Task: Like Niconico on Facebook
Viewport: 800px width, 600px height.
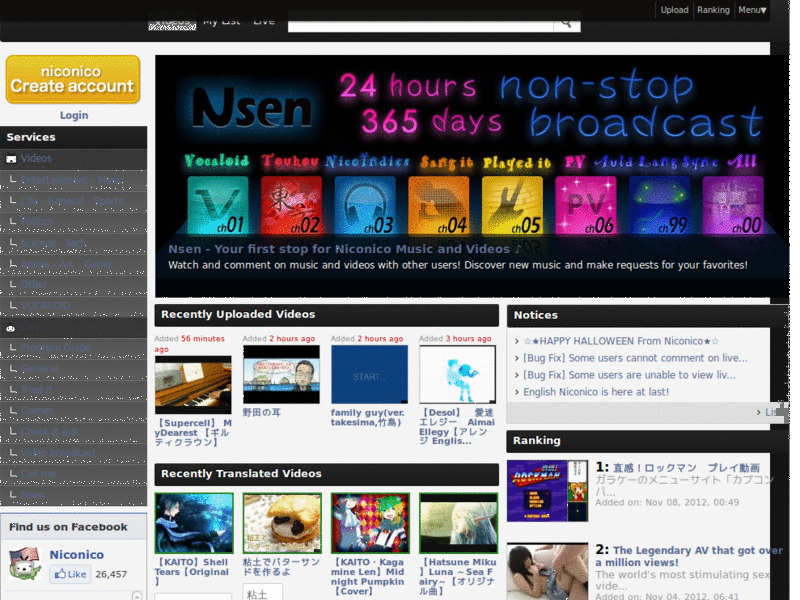Action: click(x=70, y=574)
